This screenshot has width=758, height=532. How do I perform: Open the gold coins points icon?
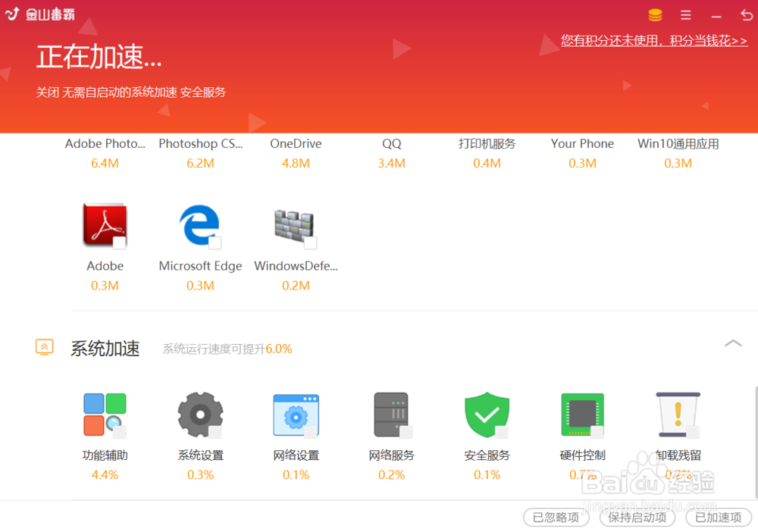tap(655, 15)
